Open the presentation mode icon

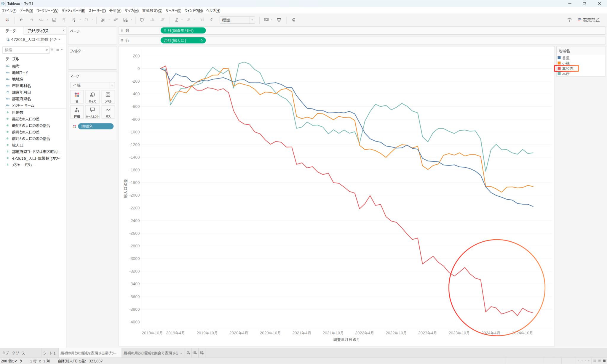[279, 20]
